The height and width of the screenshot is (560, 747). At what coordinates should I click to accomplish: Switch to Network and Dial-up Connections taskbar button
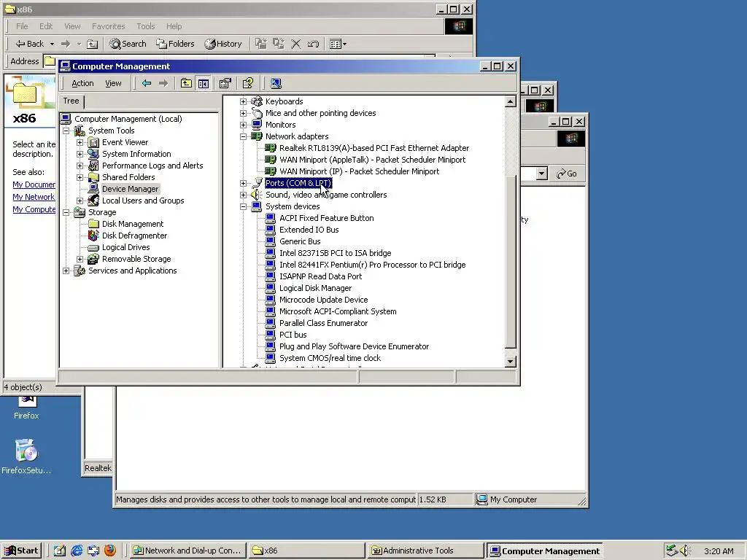point(187,551)
